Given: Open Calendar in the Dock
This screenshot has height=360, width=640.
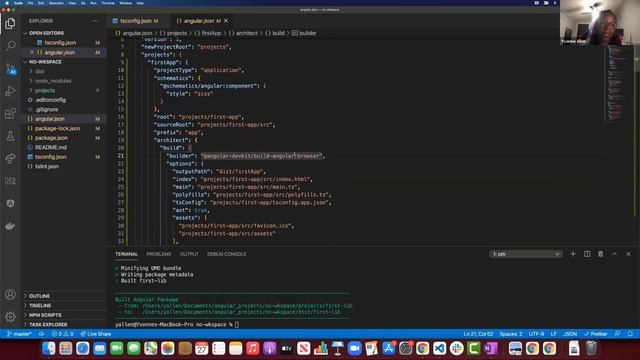Looking at the screenshot, I should click(x=202, y=349).
